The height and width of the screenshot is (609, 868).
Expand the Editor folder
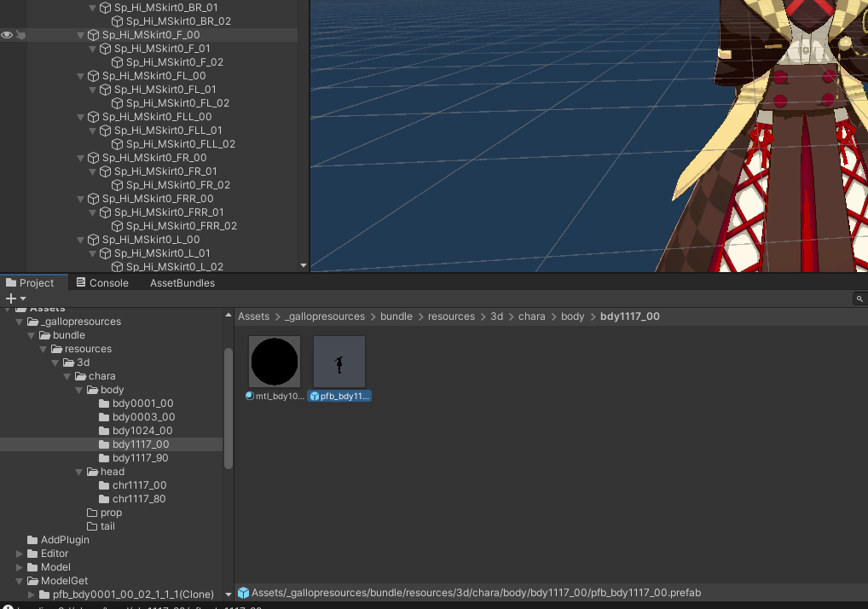[20, 554]
